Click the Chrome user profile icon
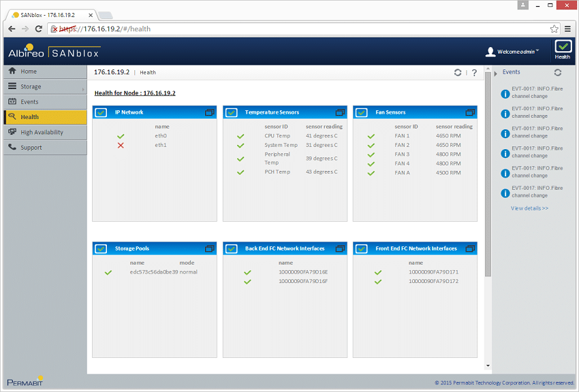This screenshot has height=392, width=579. (523, 5)
